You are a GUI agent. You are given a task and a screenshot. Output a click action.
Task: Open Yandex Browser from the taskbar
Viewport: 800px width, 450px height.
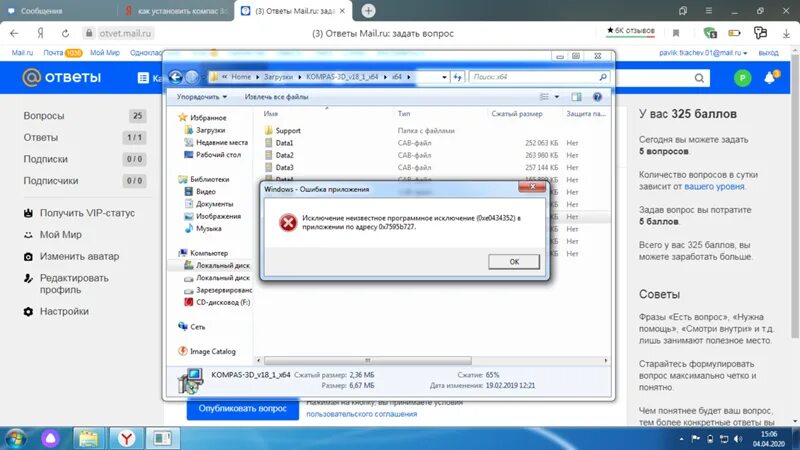click(x=127, y=438)
